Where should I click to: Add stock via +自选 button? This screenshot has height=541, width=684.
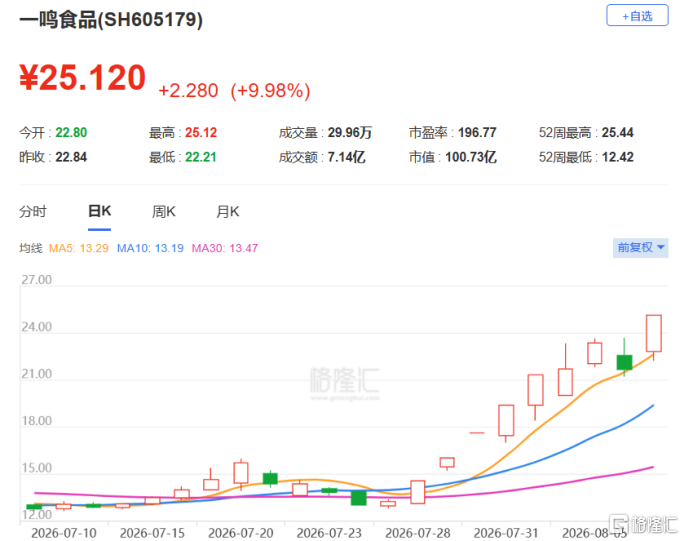(x=637, y=16)
